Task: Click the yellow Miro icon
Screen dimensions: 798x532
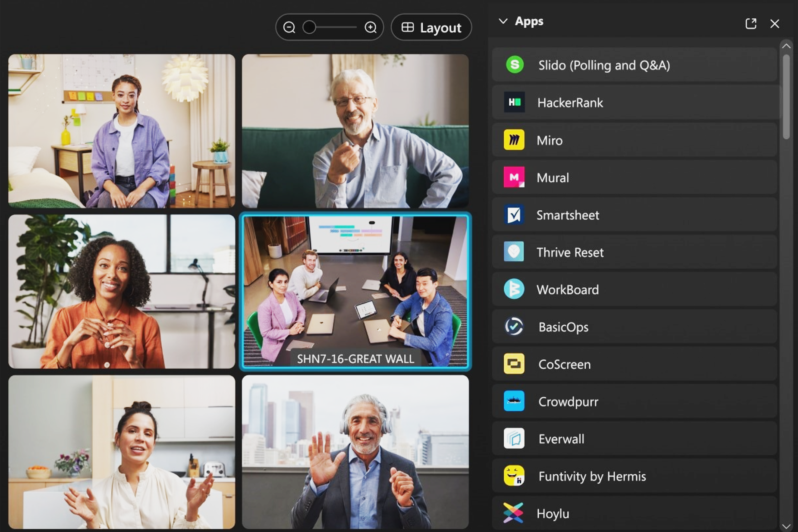Action: (x=514, y=139)
